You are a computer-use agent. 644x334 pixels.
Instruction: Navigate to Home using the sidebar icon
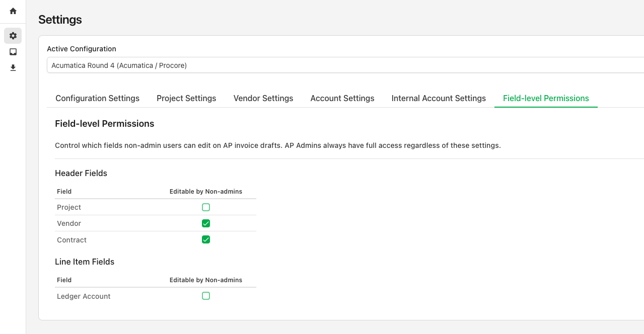point(13,11)
